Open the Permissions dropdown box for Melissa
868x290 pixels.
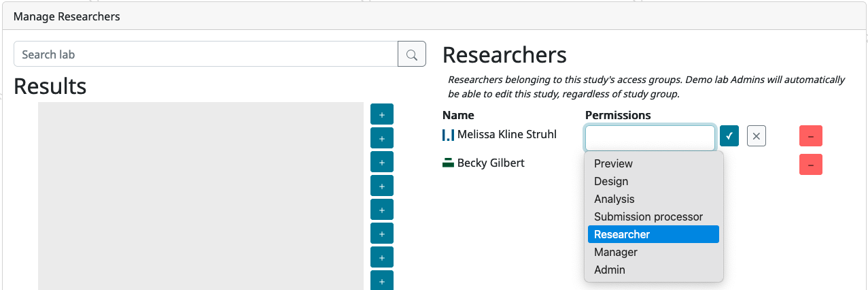[650, 138]
